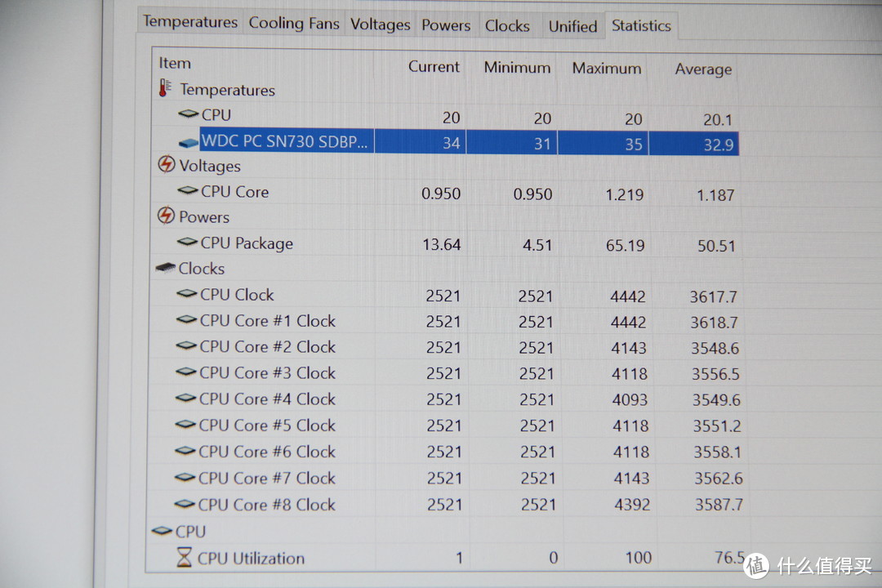Select the Statistics tab
The image size is (882, 588).
(x=641, y=26)
